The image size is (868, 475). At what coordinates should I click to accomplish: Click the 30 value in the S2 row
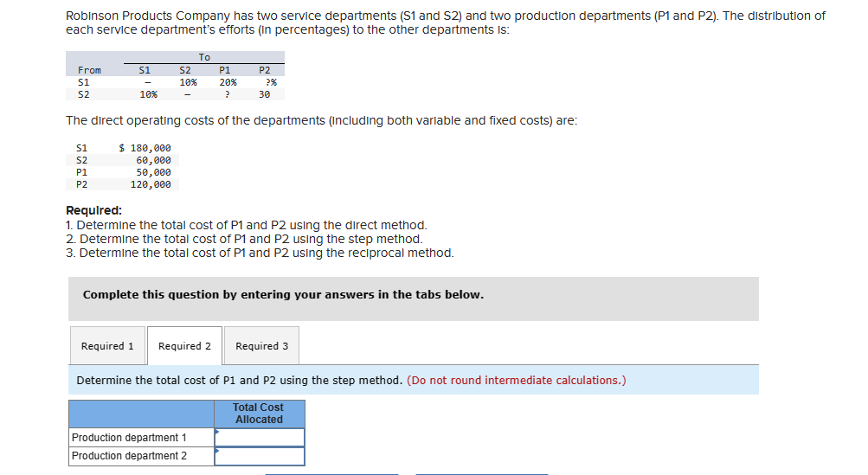265,94
